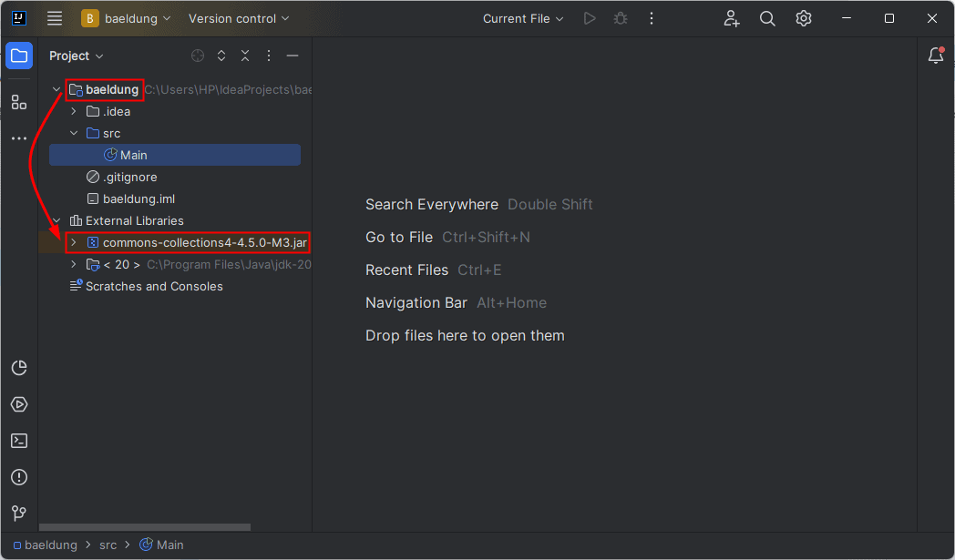Open the Problems tool window icon
Screen dimensions: 955x560
[19, 477]
